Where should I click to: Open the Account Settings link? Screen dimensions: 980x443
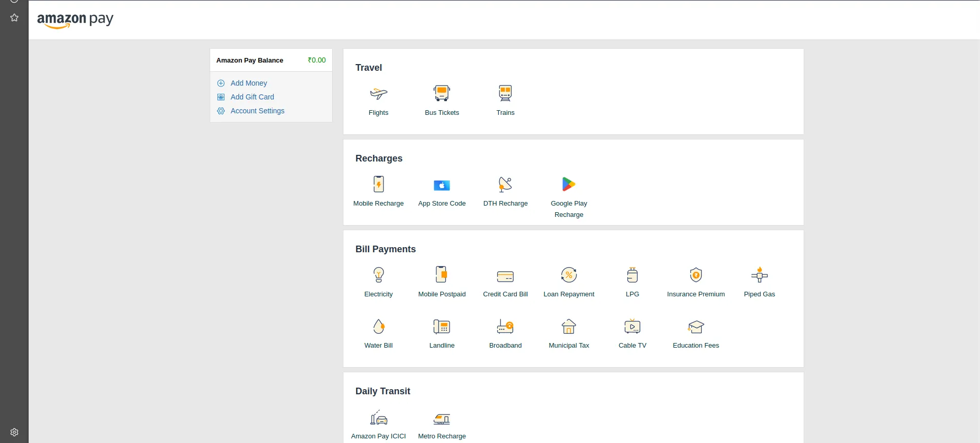pyautogui.click(x=257, y=111)
